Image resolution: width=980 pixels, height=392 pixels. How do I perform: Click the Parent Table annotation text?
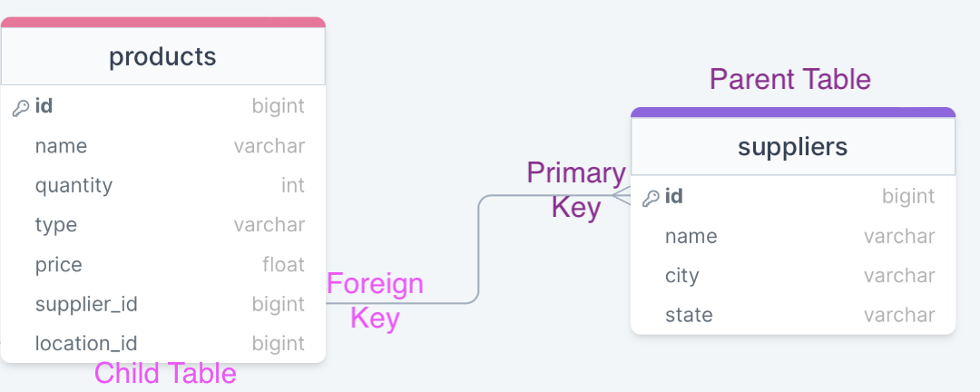(790, 80)
